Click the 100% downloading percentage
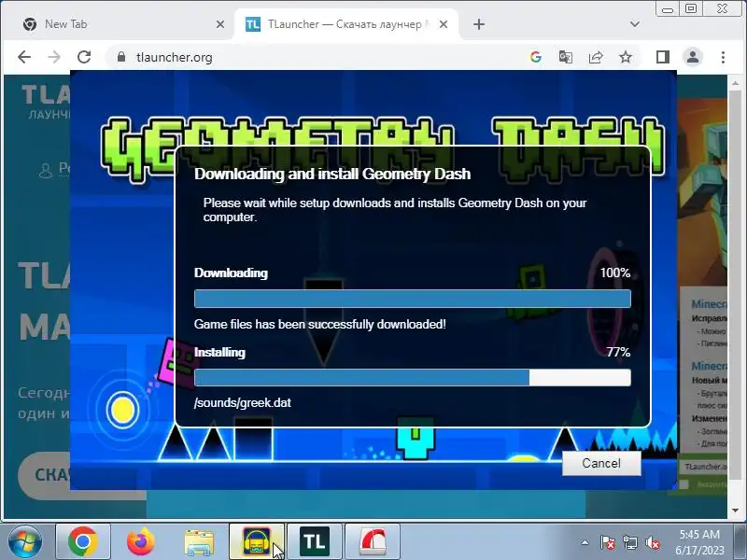The height and width of the screenshot is (560, 747). pos(615,273)
